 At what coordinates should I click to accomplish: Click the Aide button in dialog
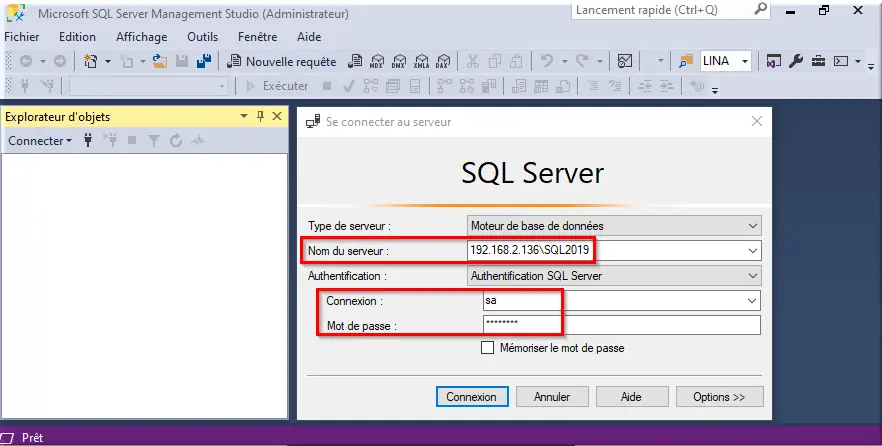(x=631, y=397)
